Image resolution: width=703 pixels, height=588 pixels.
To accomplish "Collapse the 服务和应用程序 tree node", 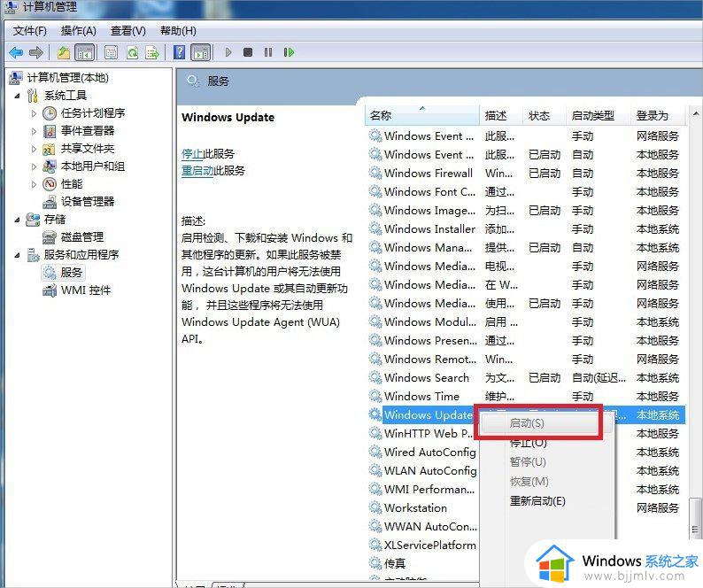I will point(17,255).
